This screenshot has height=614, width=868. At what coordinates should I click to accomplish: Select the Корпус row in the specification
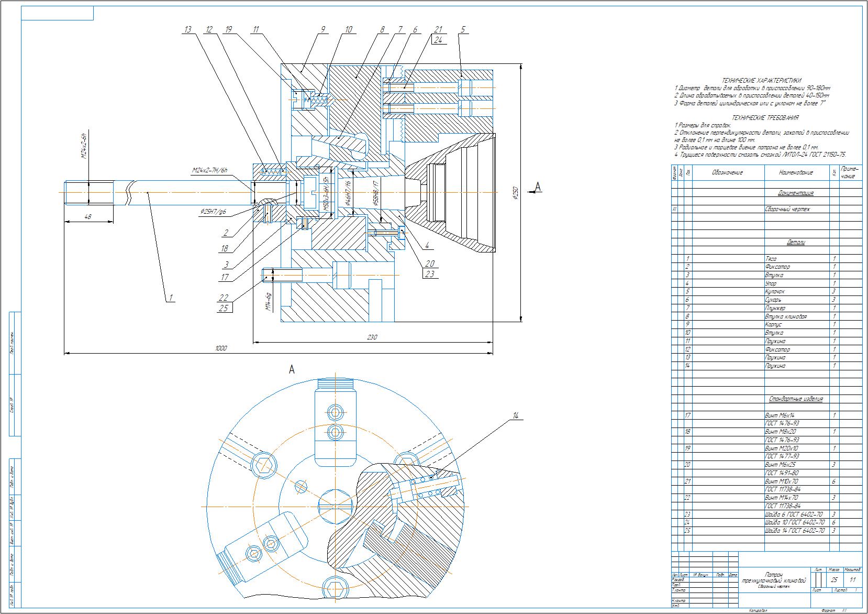774,325
